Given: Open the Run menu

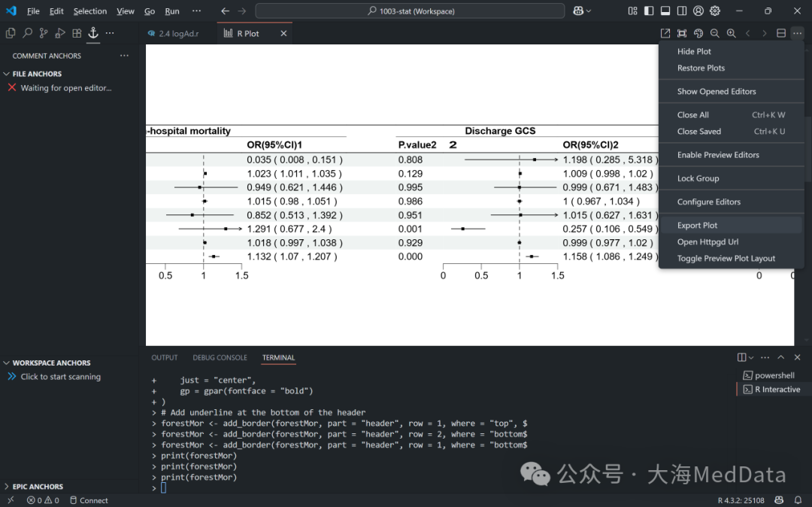Looking at the screenshot, I should [x=172, y=11].
